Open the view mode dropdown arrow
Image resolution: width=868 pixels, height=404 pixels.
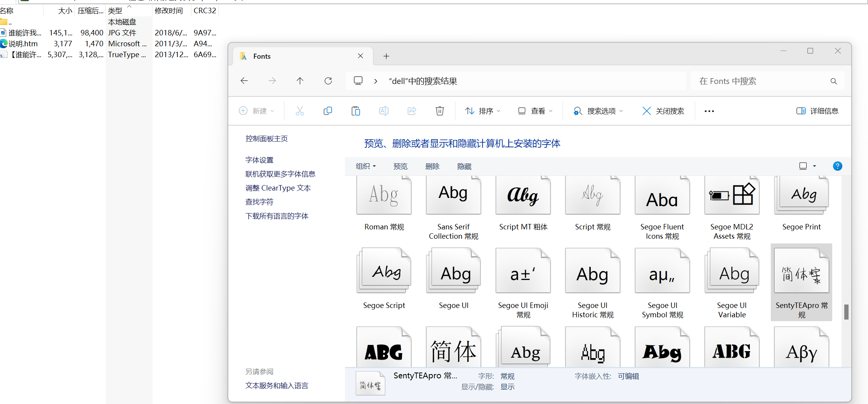(x=814, y=166)
